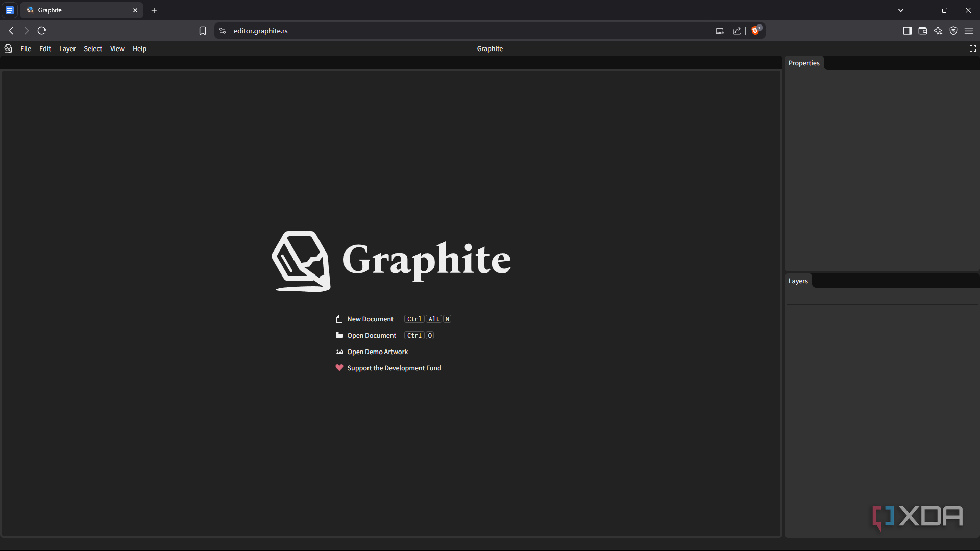Click the O key hint beside Open Document
The height and width of the screenshot is (551, 980).
pyautogui.click(x=430, y=335)
